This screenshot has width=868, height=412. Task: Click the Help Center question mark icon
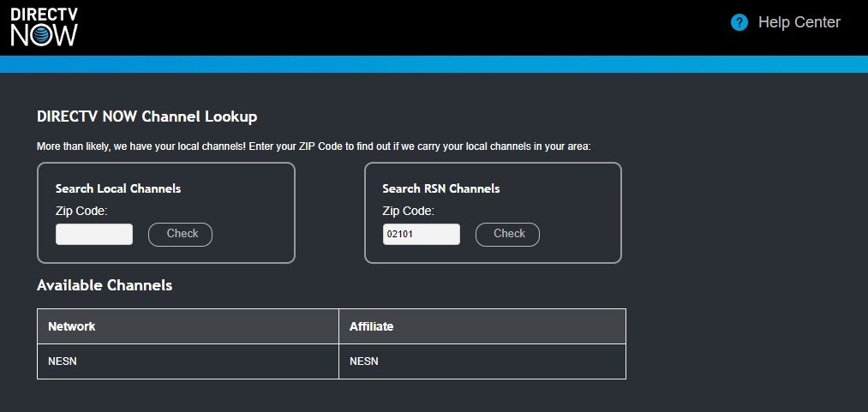(x=739, y=22)
